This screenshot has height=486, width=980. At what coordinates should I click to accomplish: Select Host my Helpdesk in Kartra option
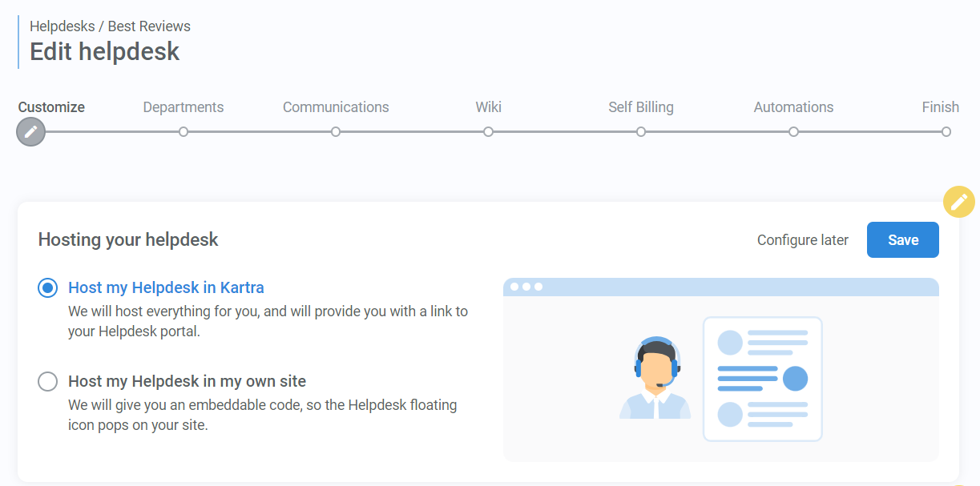click(x=46, y=287)
